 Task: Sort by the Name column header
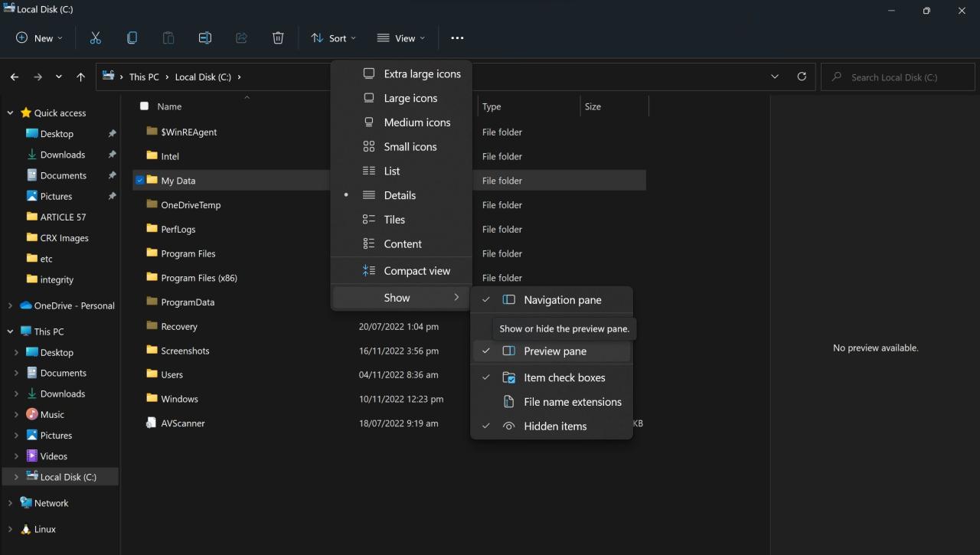coord(169,106)
